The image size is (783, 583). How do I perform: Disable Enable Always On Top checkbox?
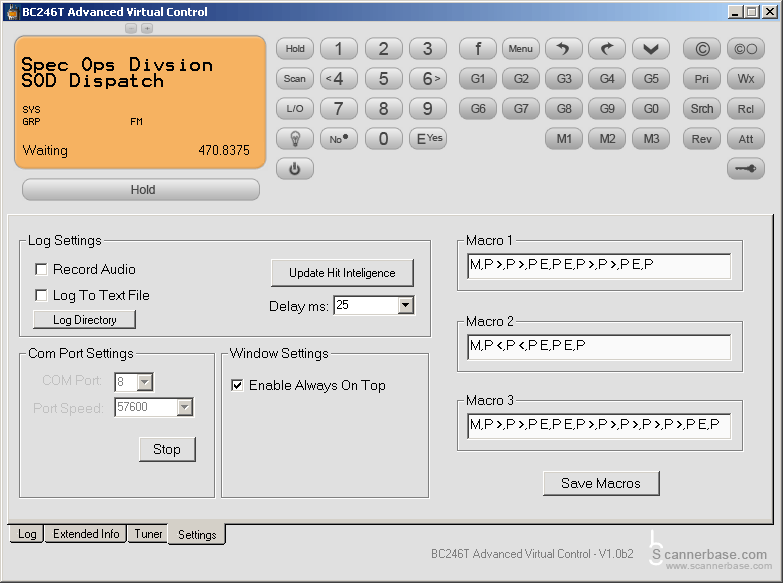click(237, 385)
